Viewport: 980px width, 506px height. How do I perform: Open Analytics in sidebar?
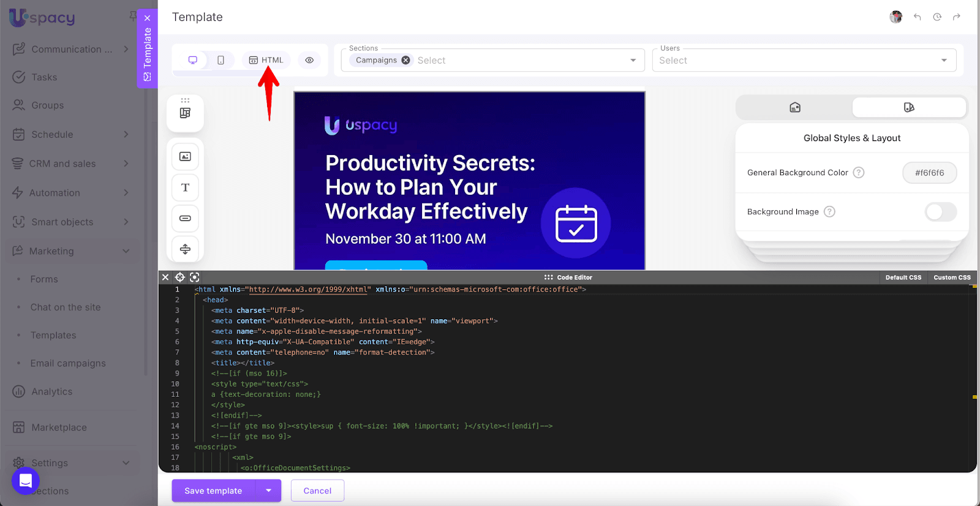52,391
